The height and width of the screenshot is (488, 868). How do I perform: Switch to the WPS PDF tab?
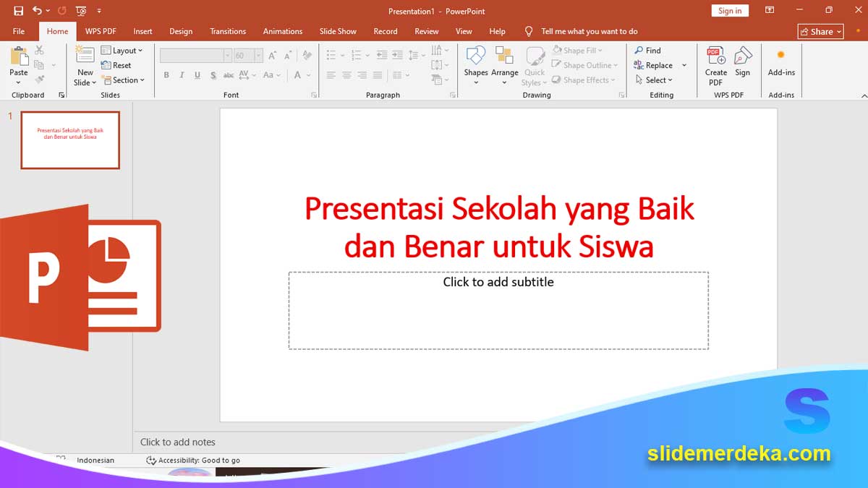tap(101, 31)
